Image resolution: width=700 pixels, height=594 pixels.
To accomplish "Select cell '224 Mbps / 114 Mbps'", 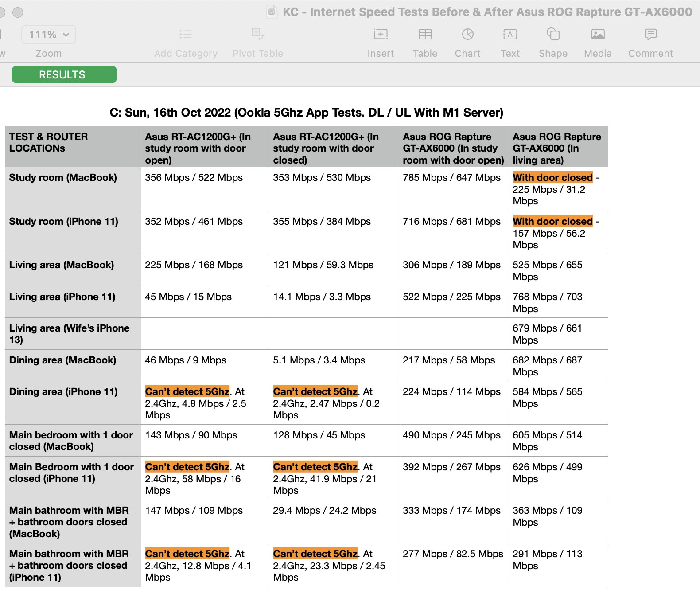I will (454, 403).
